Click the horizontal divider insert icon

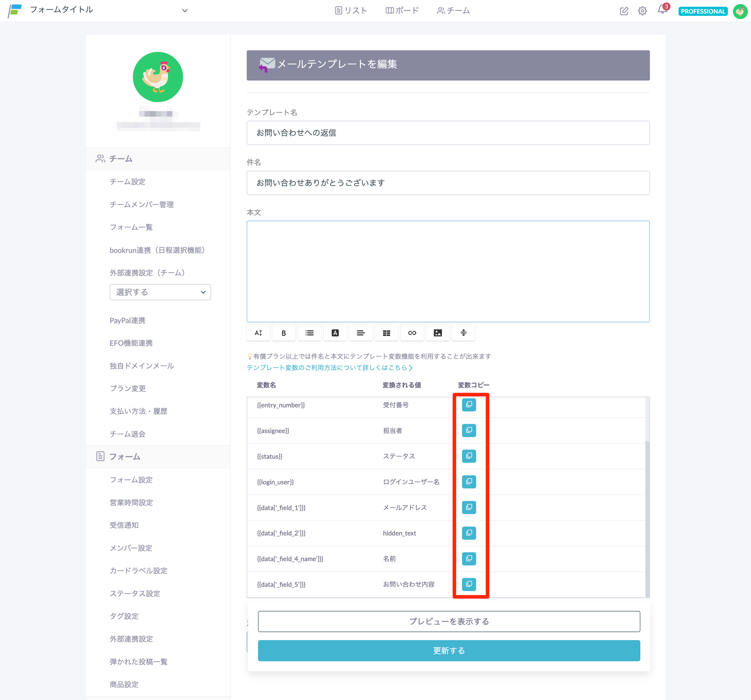463,333
